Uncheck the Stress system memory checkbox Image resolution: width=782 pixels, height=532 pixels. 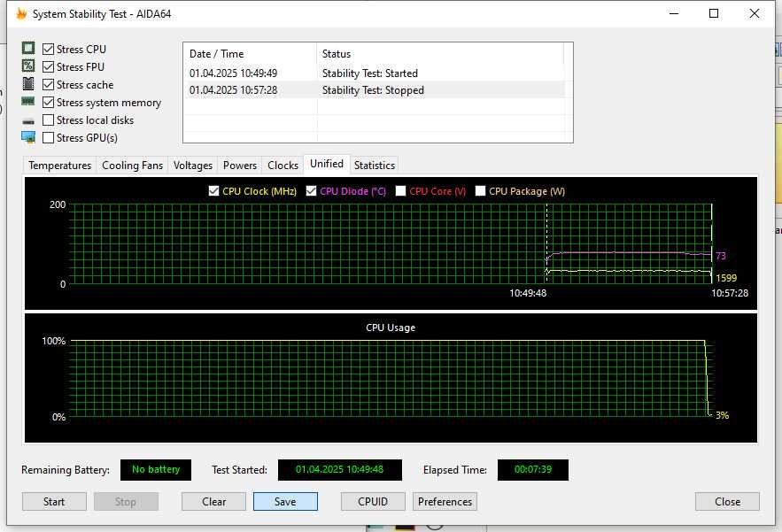pyautogui.click(x=49, y=102)
